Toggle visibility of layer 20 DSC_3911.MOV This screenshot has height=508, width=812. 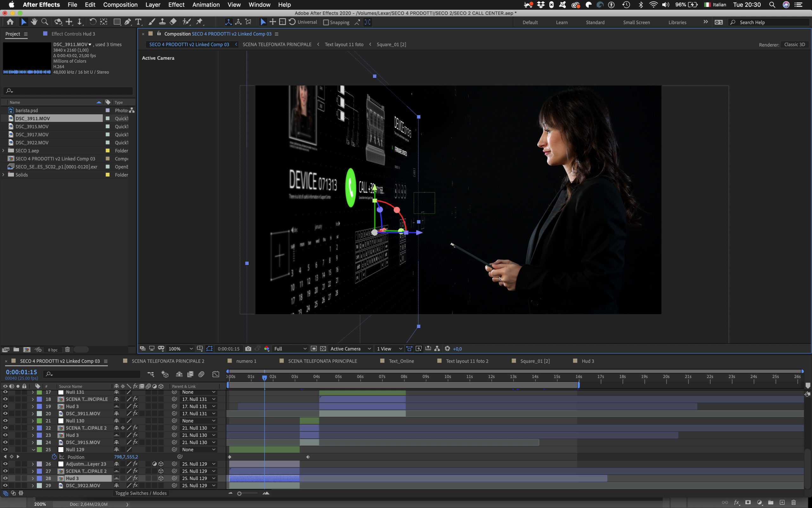click(x=5, y=414)
